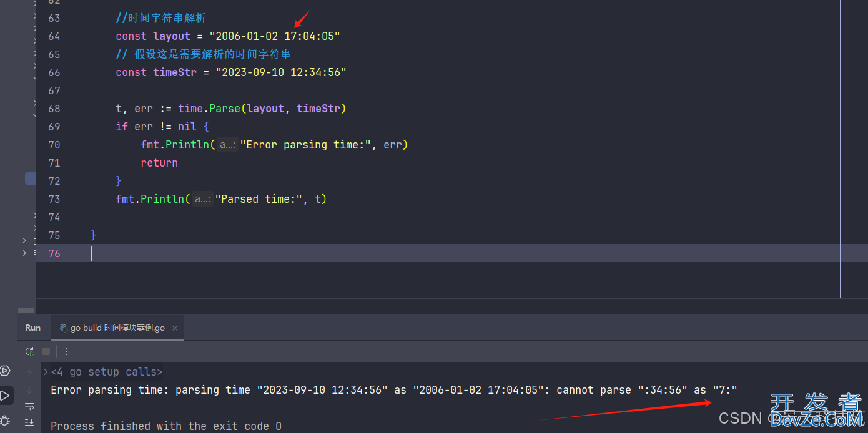This screenshot has height=433, width=868.
Task: Expand the folded 4 go setup calls
Action: (x=107, y=372)
